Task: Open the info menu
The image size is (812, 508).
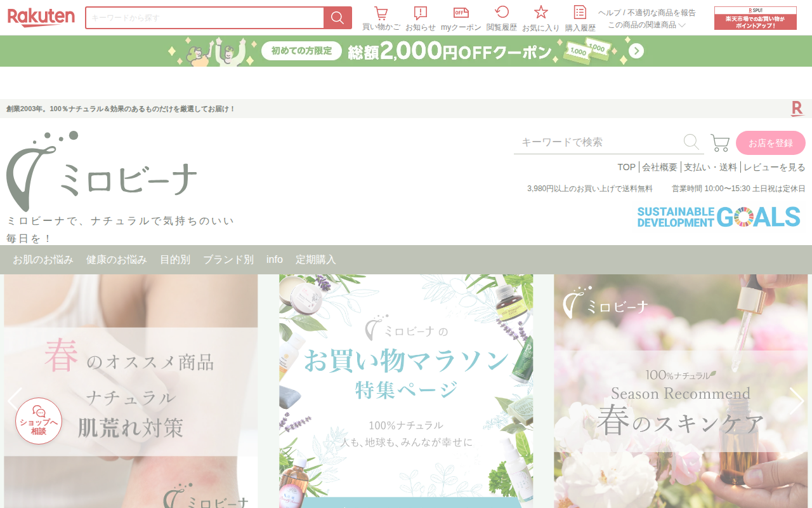Action: pos(275,260)
